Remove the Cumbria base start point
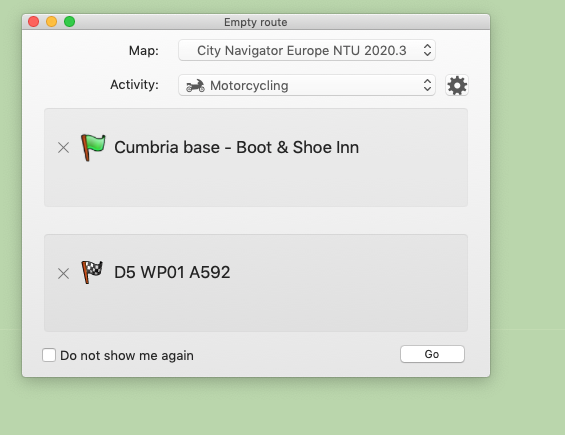The height and width of the screenshot is (435, 565). (x=63, y=147)
